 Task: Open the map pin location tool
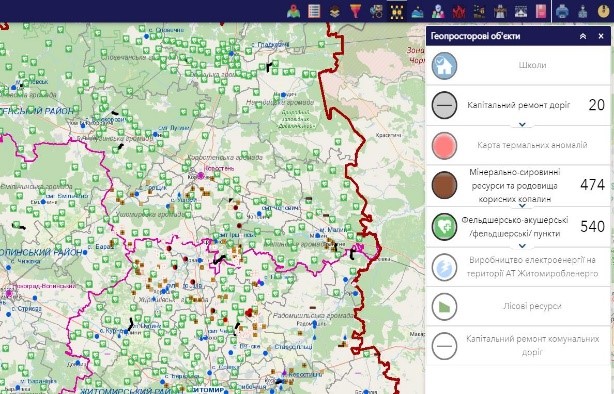coord(293,11)
